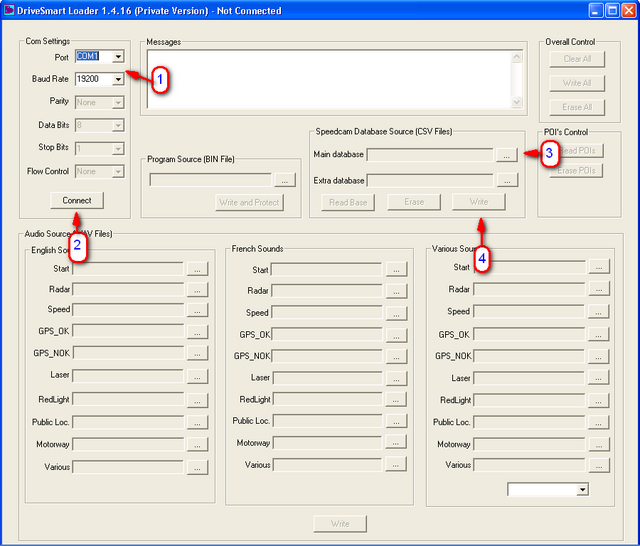The image size is (640, 546).
Task: Click the Main database path field
Action: [430, 155]
